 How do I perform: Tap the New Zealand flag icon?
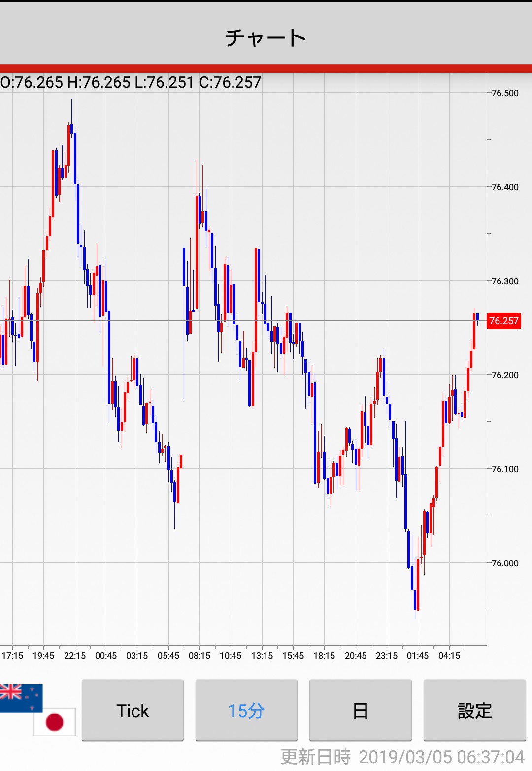[x=20, y=697]
